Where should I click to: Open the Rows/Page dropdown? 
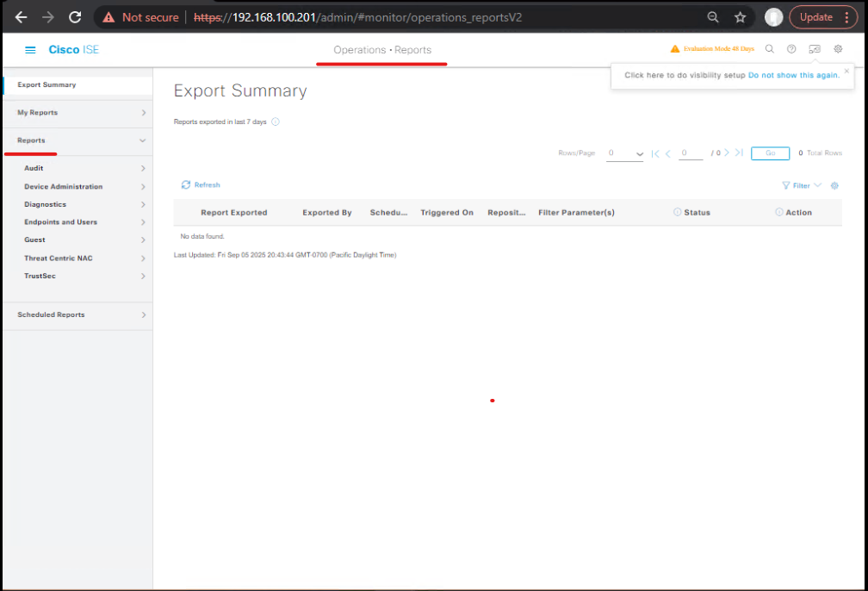click(625, 153)
